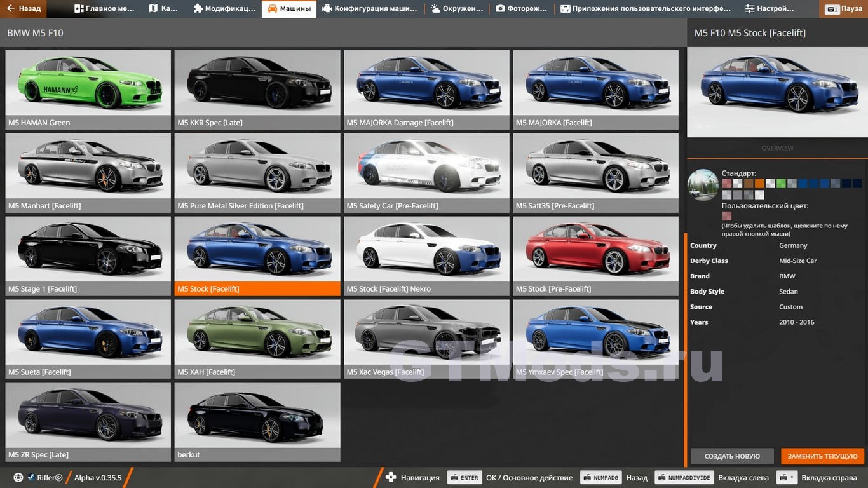Pick the green standard color swatch
The width and height of the screenshot is (868, 488).
[x=781, y=184]
